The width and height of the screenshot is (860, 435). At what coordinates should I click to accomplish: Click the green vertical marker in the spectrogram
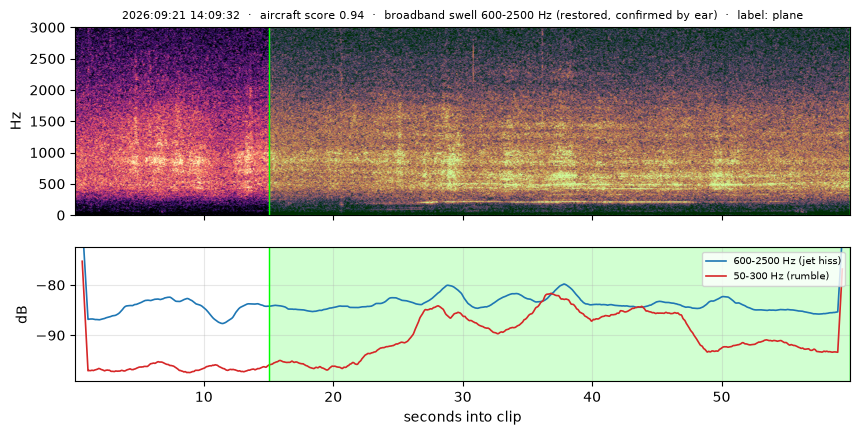tap(269, 121)
